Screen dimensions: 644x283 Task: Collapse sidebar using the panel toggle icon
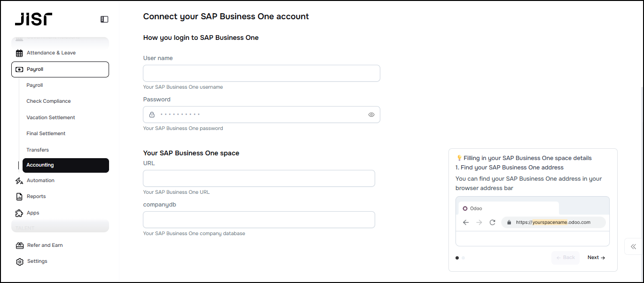click(x=104, y=19)
